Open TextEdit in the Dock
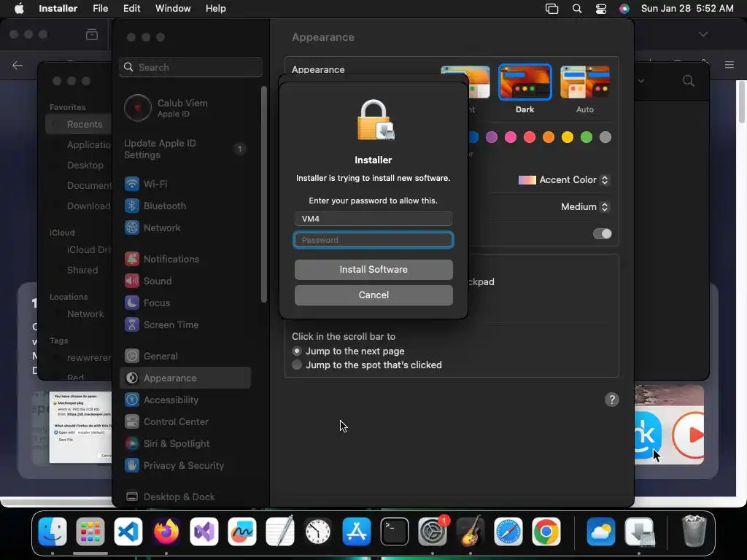747x560 pixels. (280, 532)
